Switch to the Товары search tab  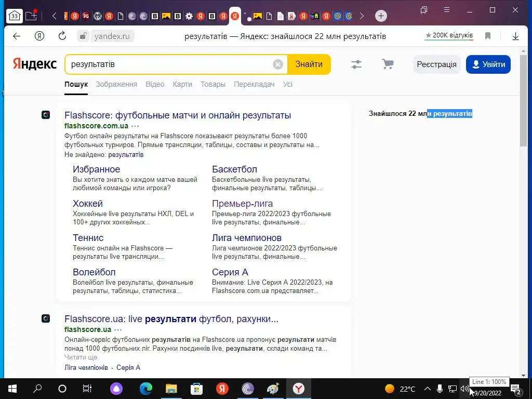point(213,84)
